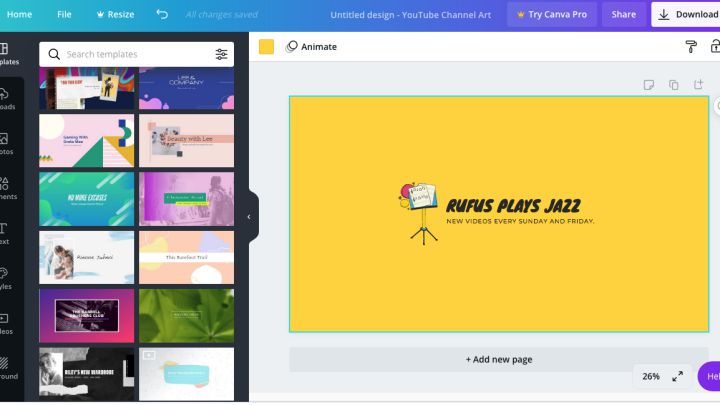The width and height of the screenshot is (720, 405).
Task: Click the undo arrow icon
Action: 162,14
